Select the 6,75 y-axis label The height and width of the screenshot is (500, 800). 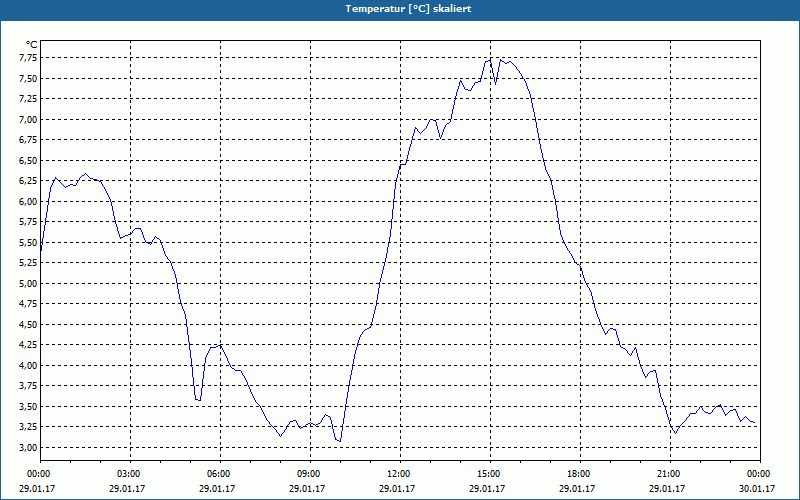29,140
